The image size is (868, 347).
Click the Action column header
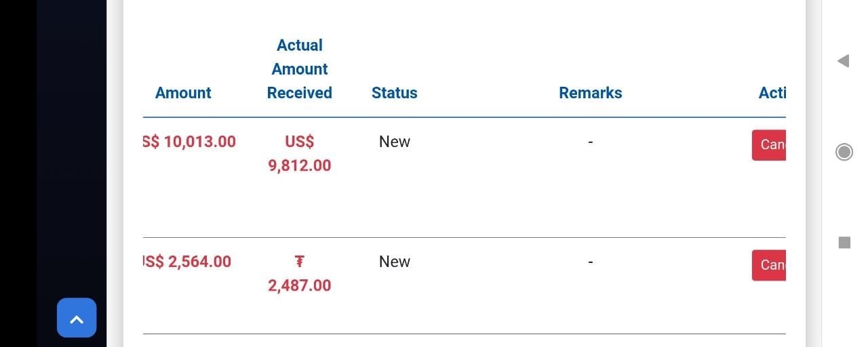click(772, 93)
